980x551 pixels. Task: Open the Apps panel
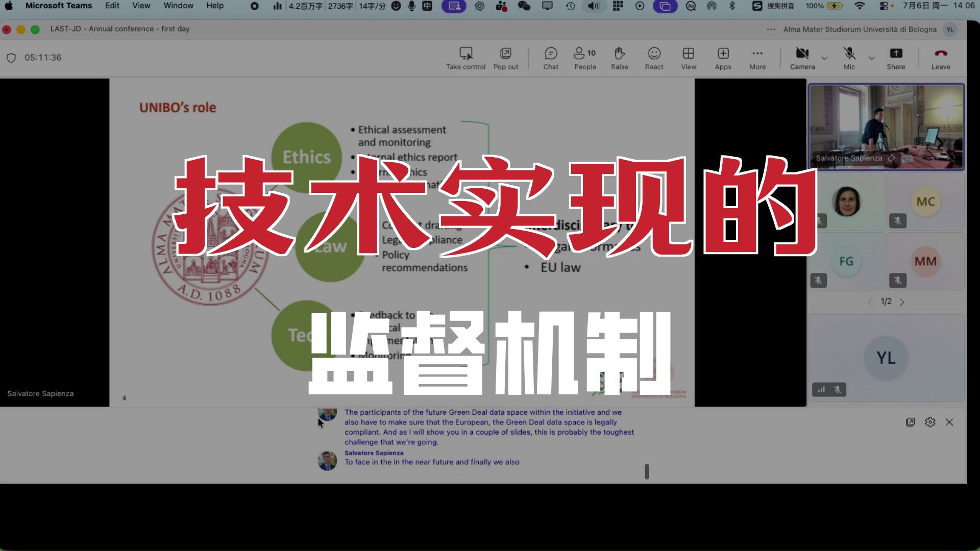pyautogui.click(x=723, y=59)
